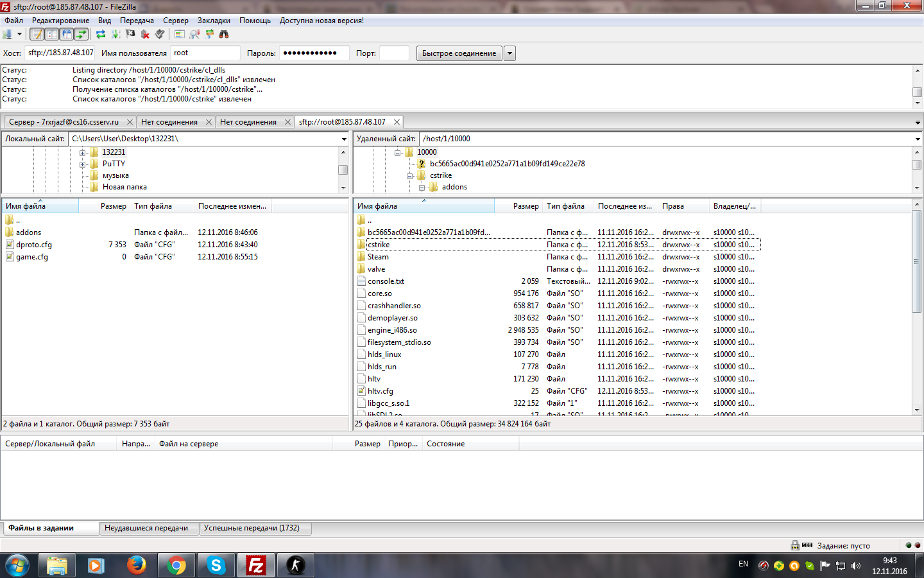This screenshot has height=578, width=924.
Task: Open the Передача menu
Action: pos(137,21)
